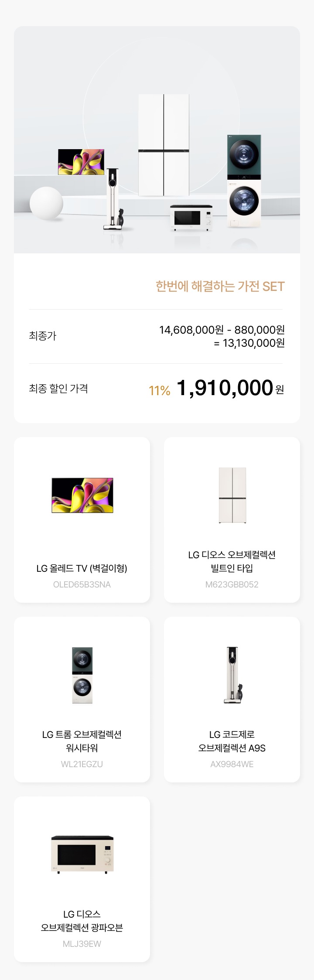Click the M623GBB052 model code
This screenshot has width=314, height=980.
point(232,584)
